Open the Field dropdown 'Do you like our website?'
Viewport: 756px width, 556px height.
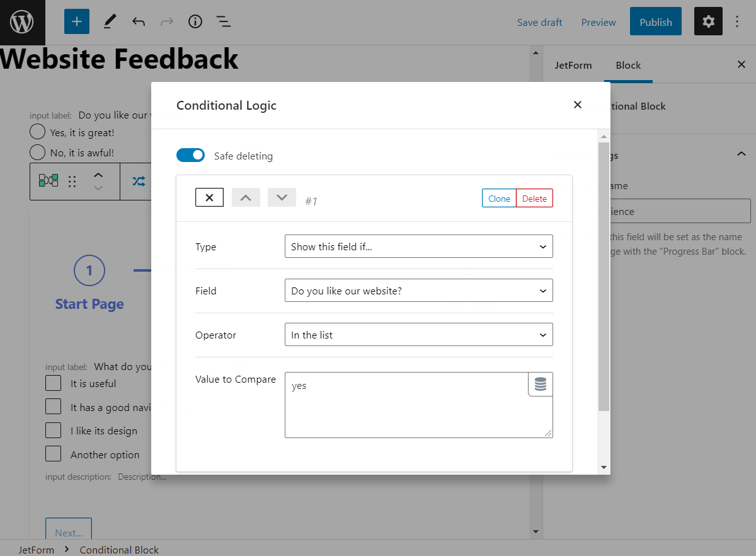click(x=418, y=290)
